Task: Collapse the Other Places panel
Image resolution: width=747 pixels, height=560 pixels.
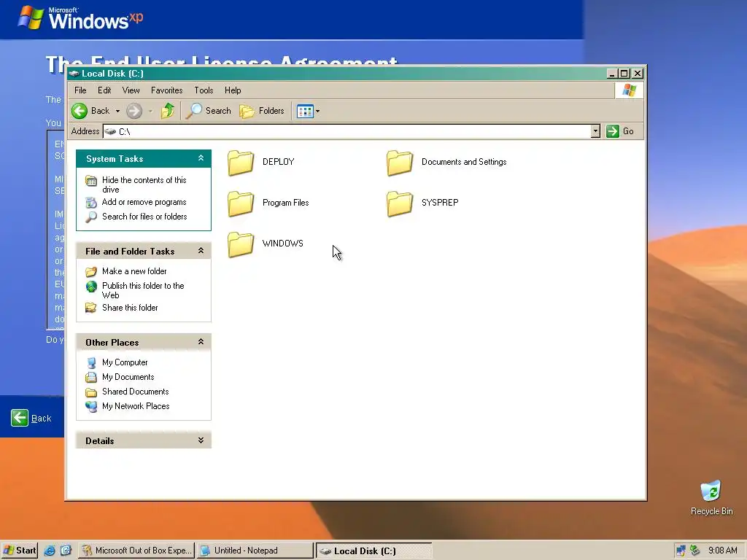Action: click(201, 342)
